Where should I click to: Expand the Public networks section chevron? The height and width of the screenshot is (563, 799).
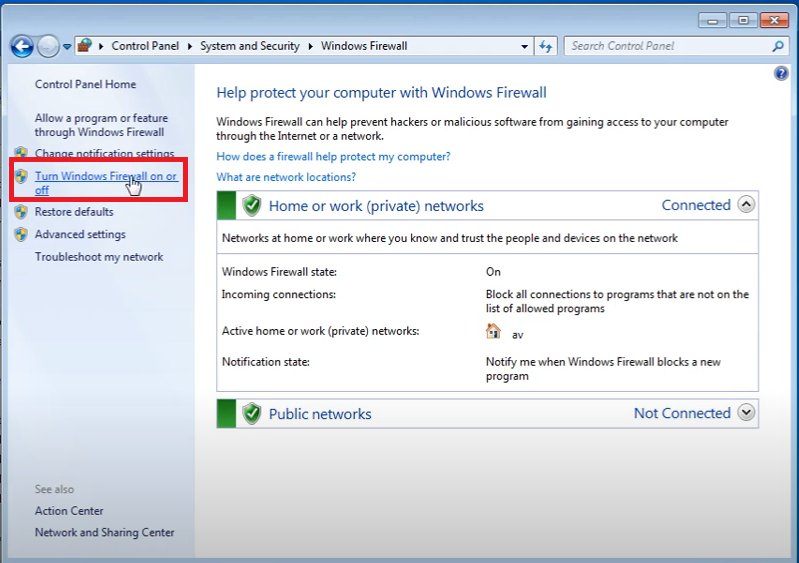coord(746,413)
